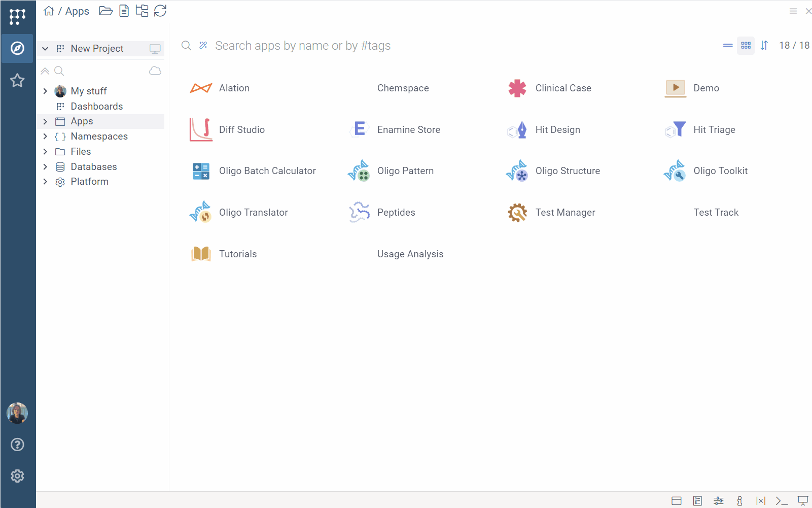This screenshot has height=508, width=812.
Task: Launch the Oligo Batch Calculator icon
Action: [201, 171]
